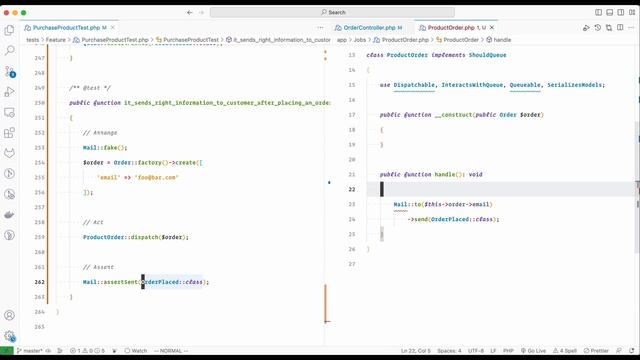
Task: Toggle the bottom panel layout icon
Action: 609,13
